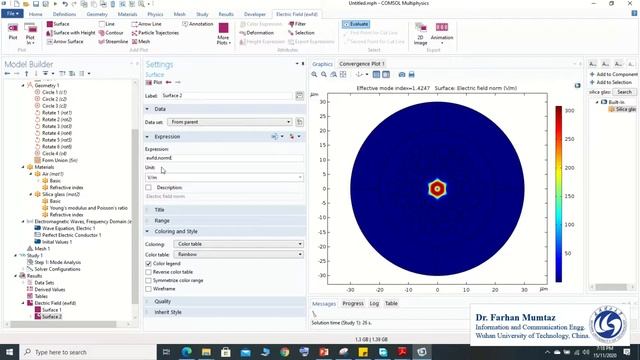Uncheck the Color legend checkbox
Screen dimensions: 640x360
149,264
